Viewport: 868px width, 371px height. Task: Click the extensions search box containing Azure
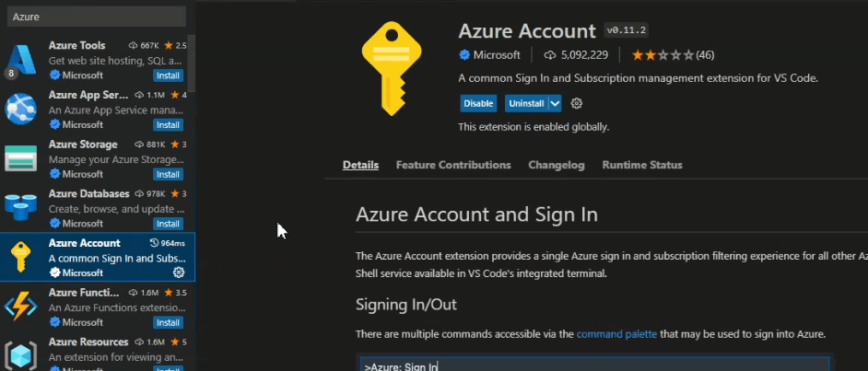97,17
